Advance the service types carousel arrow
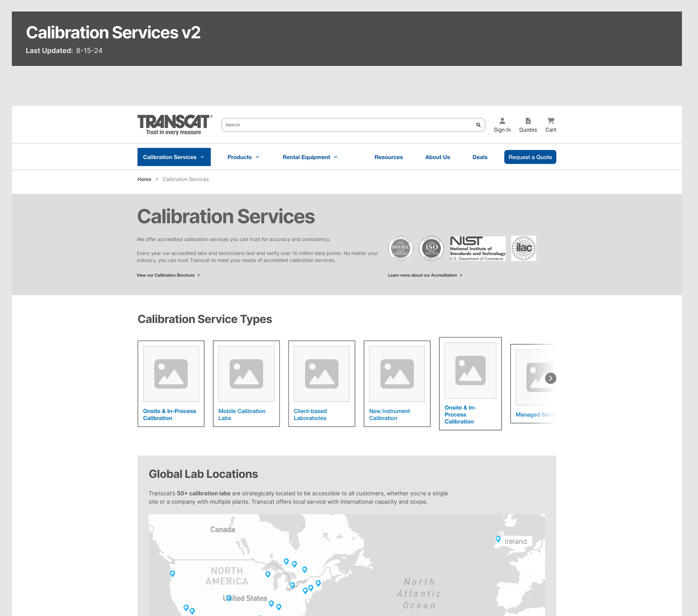The width and height of the screenshot is (698, 616). 550,378
